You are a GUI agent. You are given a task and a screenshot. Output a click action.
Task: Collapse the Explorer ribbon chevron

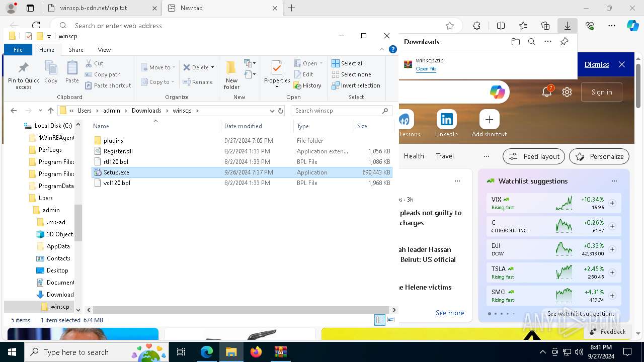[x=382, y=49]
